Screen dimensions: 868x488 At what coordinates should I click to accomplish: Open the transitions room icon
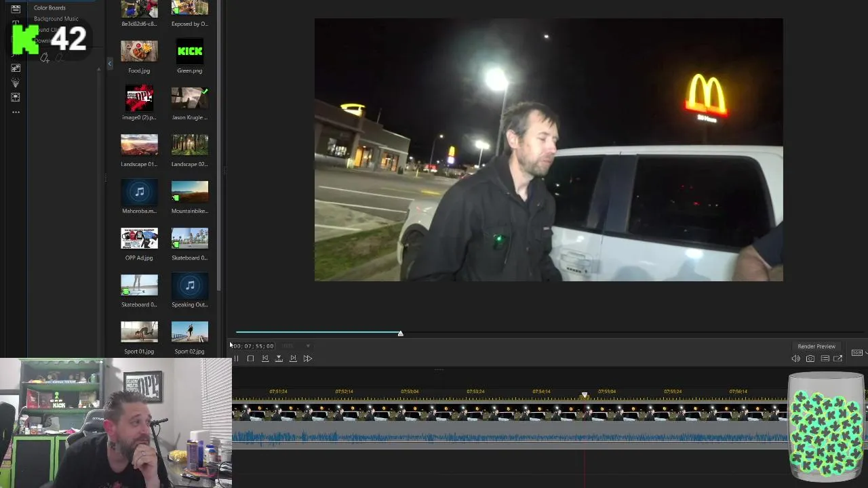click(16, 68)
